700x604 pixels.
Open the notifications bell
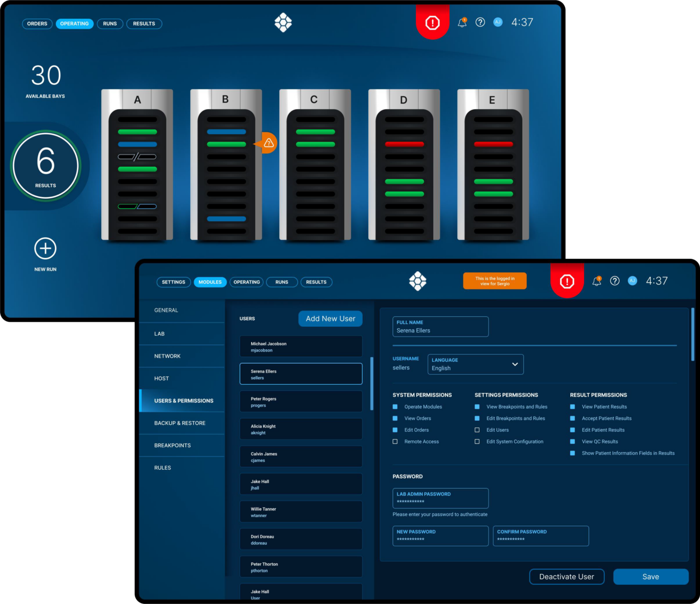tap(462, 22)
